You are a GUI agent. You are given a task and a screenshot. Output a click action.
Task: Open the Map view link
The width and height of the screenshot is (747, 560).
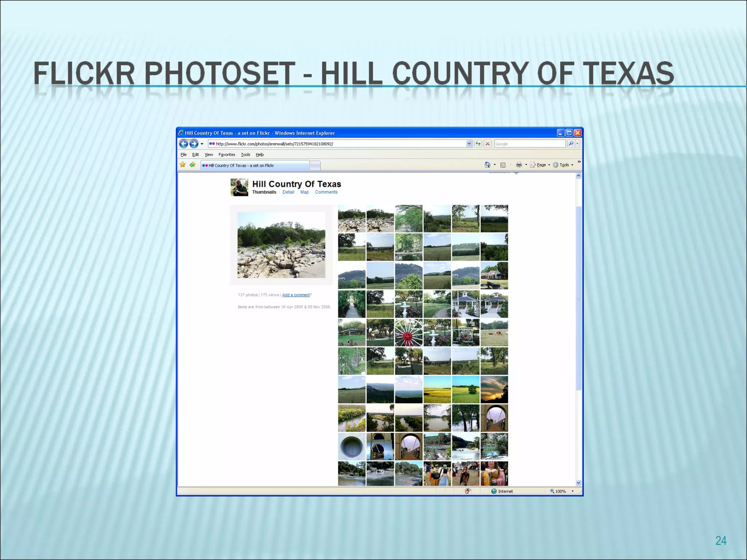(304, 192)
